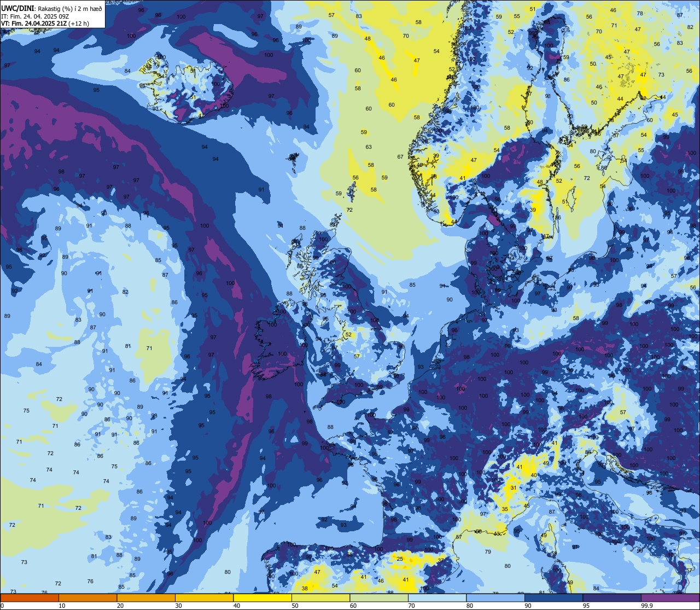Click the humidity value '63' on the map

(x=369, y=147)
